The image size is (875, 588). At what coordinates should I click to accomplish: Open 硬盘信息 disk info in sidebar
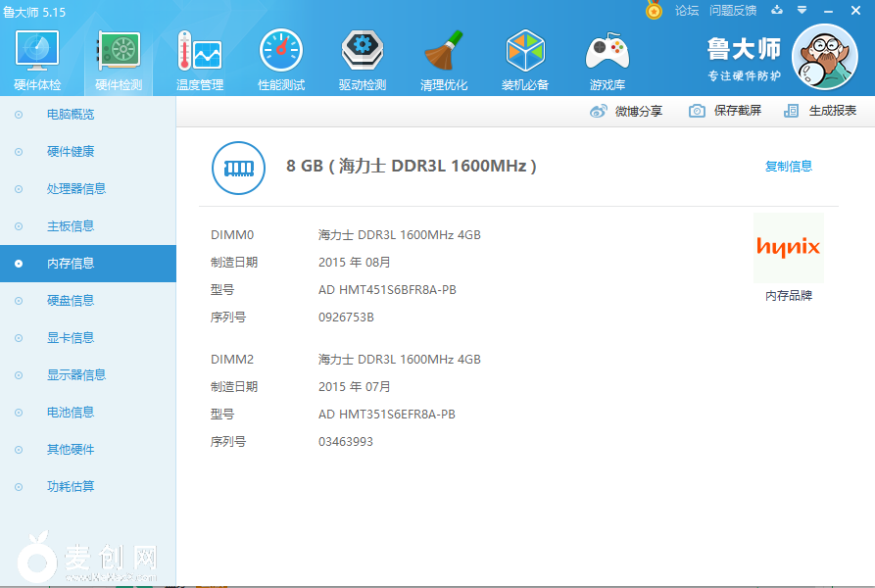pyautogui.click(x=71, y=301)
